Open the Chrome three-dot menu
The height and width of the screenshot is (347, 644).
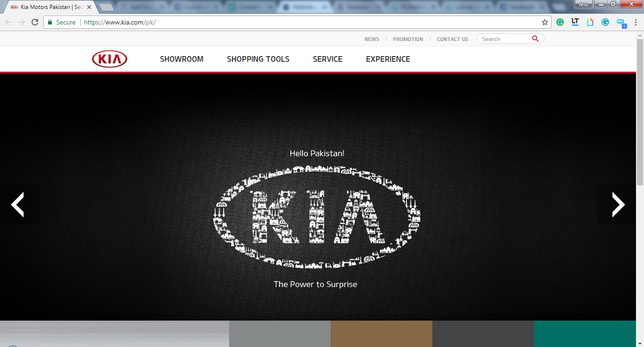(636, 22)
